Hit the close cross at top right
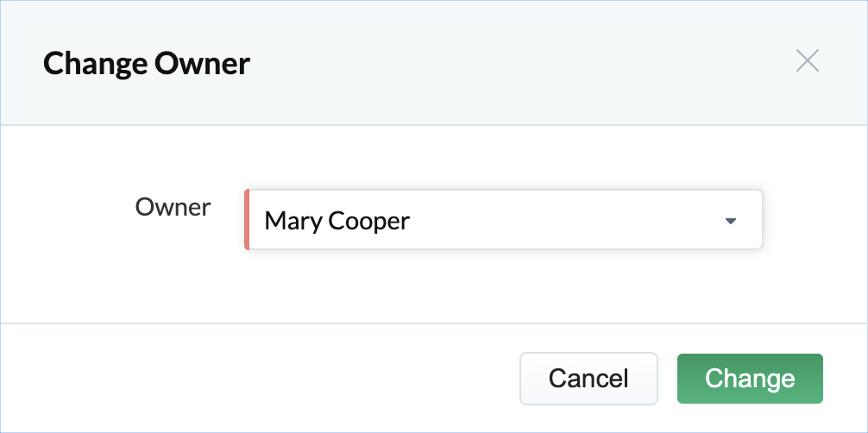This screenshot has height=433, width=868. tap(807, 61)
